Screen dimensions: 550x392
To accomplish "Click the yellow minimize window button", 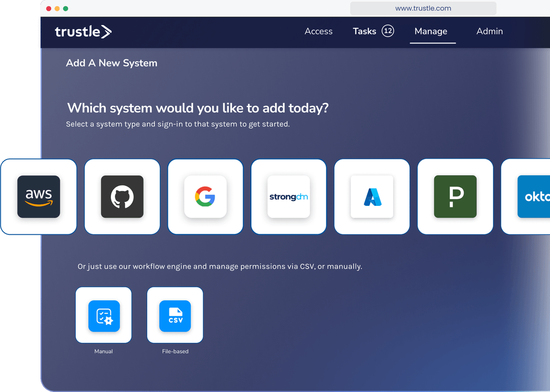I will 57,8.
